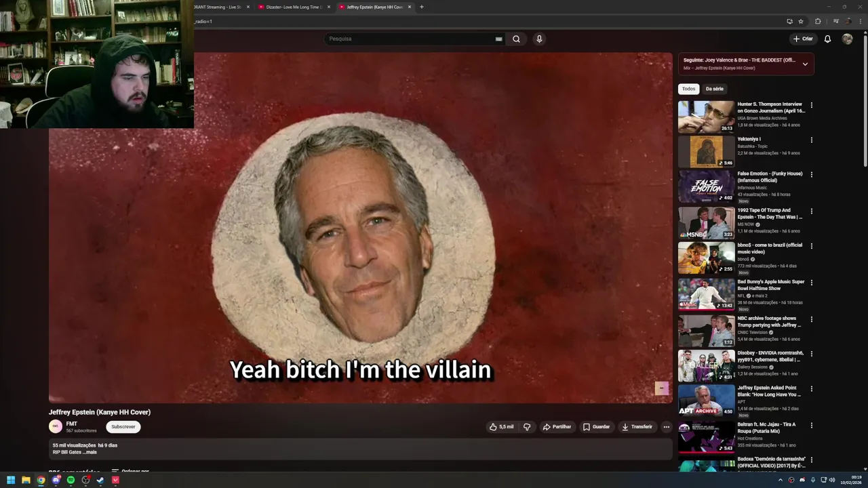Viewport: 868px width, 488px height.
Task: Click the YouTube search magnifier button
Action: (x=516, y=39)
